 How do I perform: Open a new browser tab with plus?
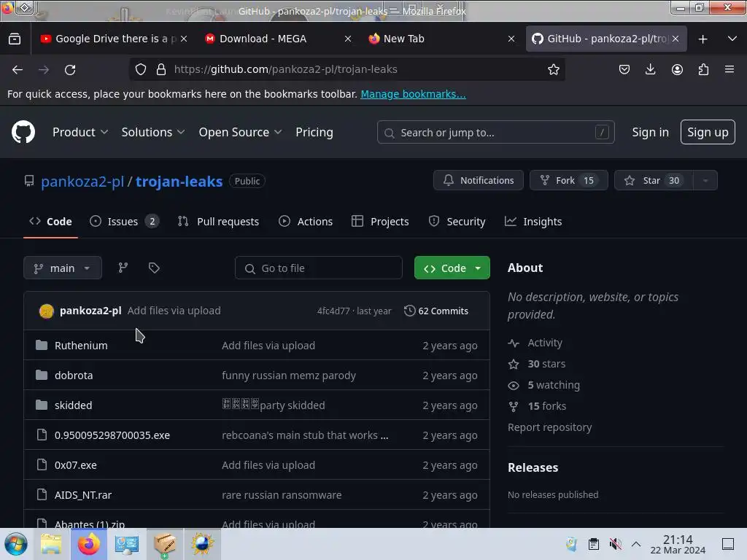click(x=703, y=39)
